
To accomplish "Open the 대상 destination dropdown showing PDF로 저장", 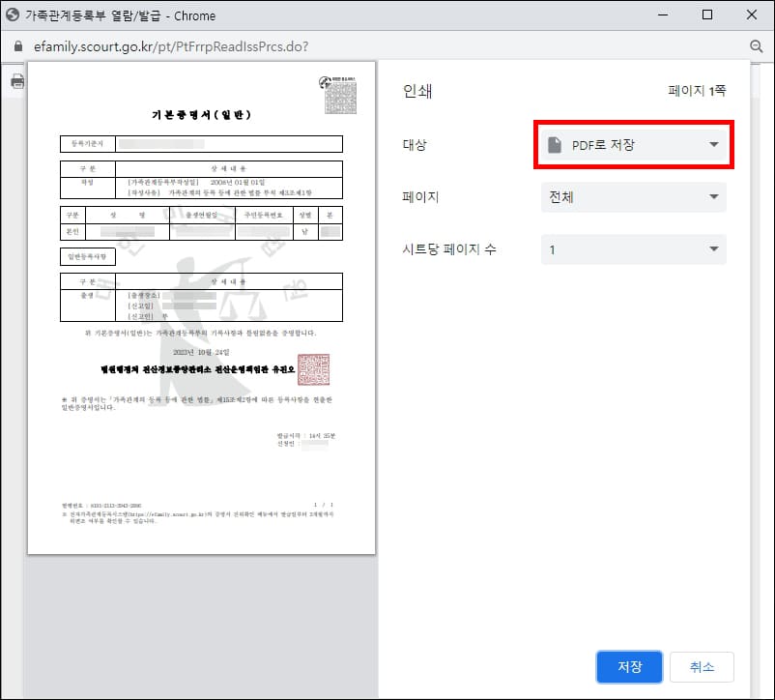I will (633, 144).
